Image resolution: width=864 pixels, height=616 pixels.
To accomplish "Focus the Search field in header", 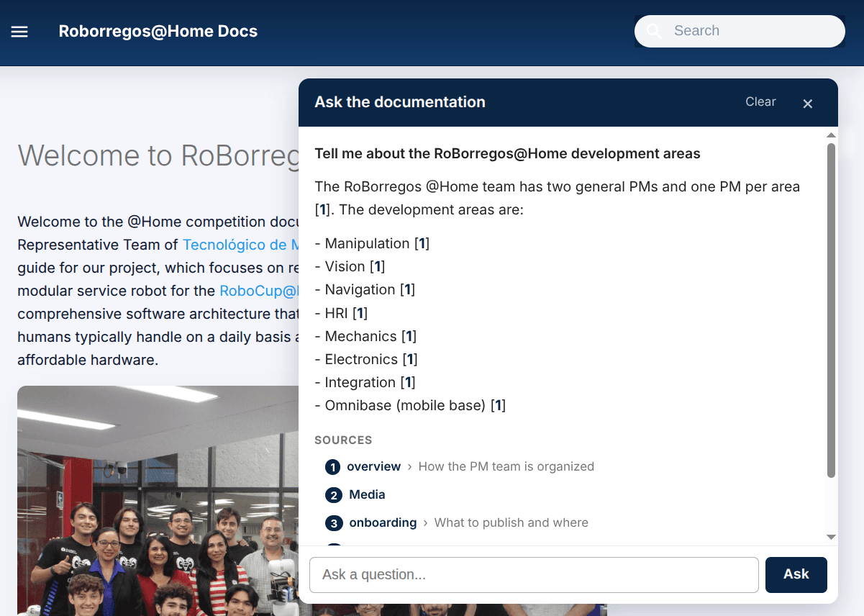I will point(740,31).
